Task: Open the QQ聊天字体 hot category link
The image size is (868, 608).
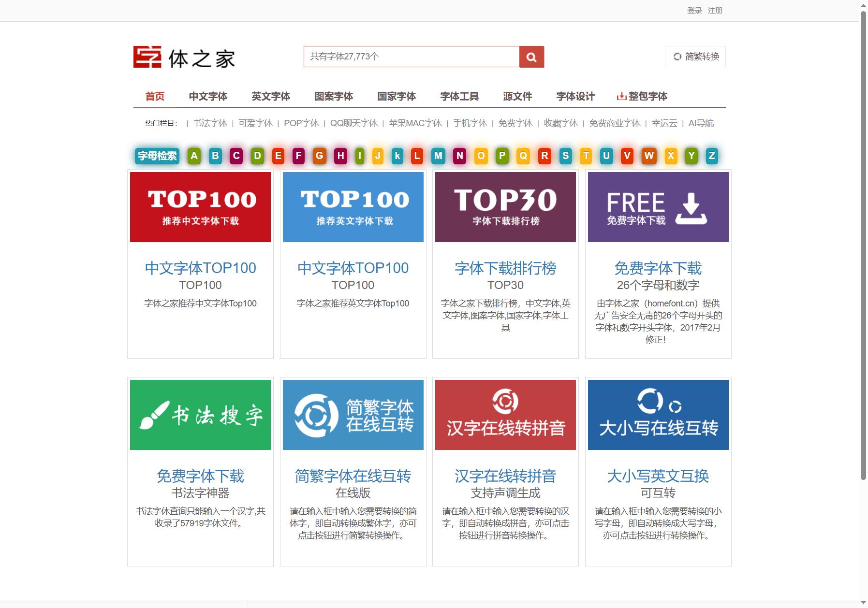Action: click(354, 123)
